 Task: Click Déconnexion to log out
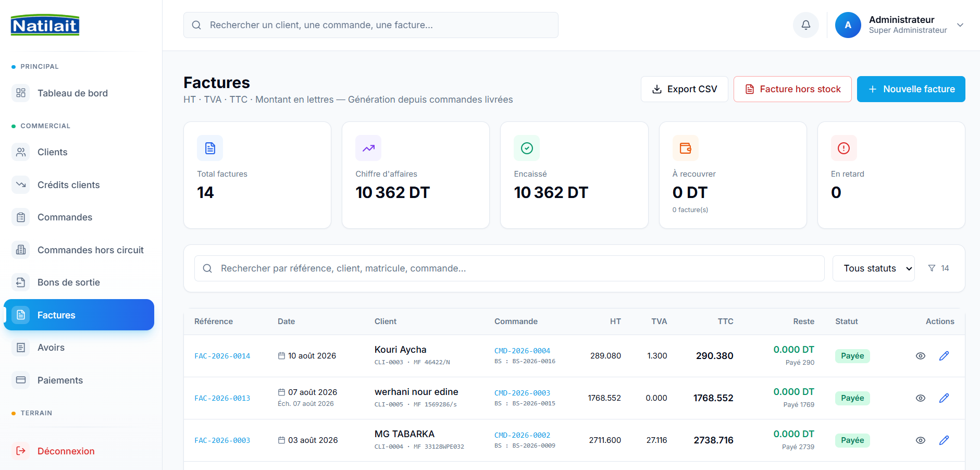pos(79,451)
